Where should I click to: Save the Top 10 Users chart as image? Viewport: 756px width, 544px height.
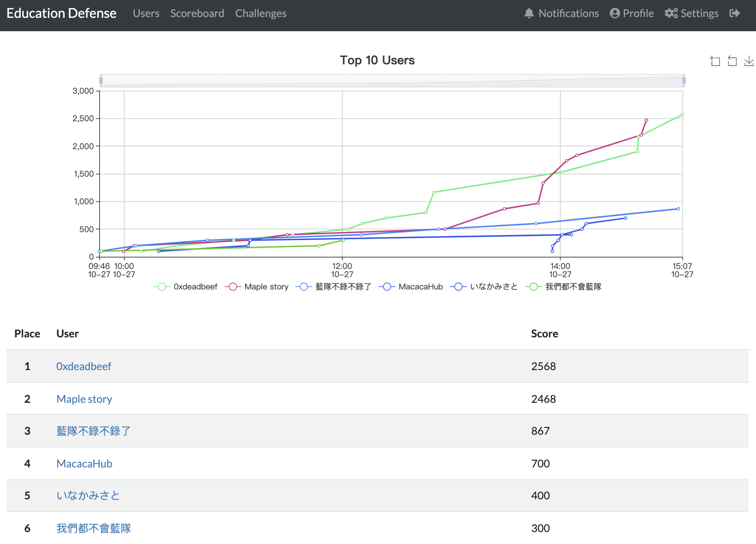click(x=749, y=61)
